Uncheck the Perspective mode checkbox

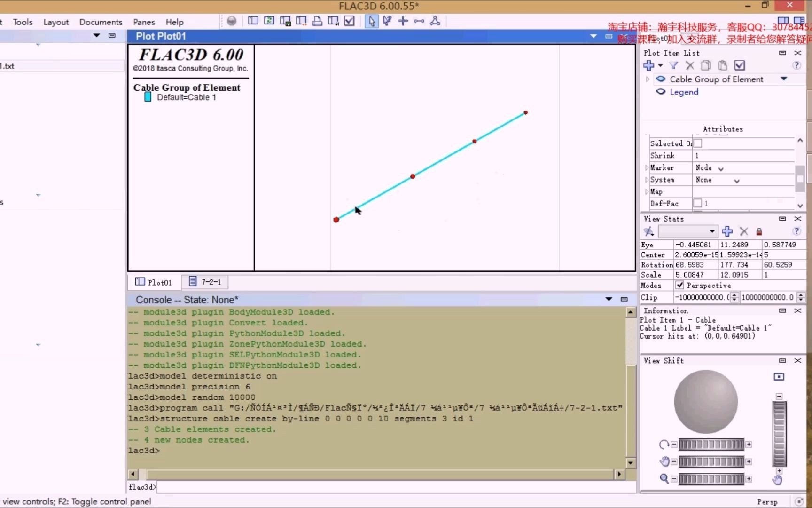[x=679, y=285]
